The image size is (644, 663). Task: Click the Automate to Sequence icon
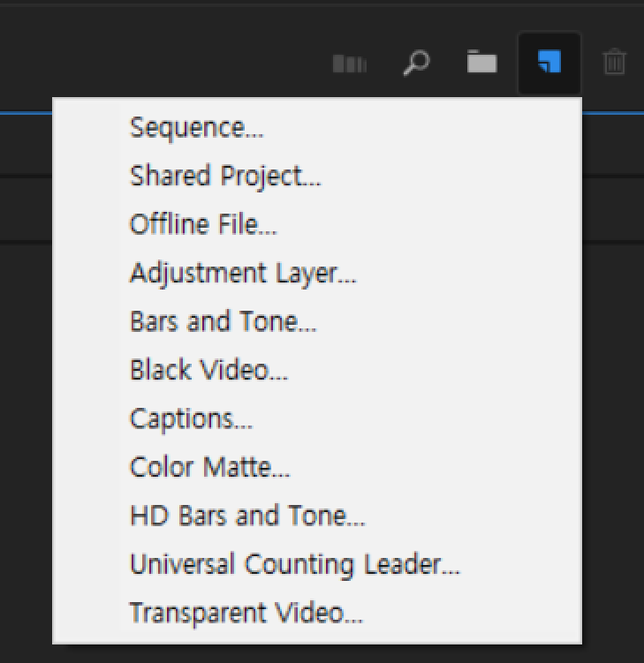click(350, 64)
